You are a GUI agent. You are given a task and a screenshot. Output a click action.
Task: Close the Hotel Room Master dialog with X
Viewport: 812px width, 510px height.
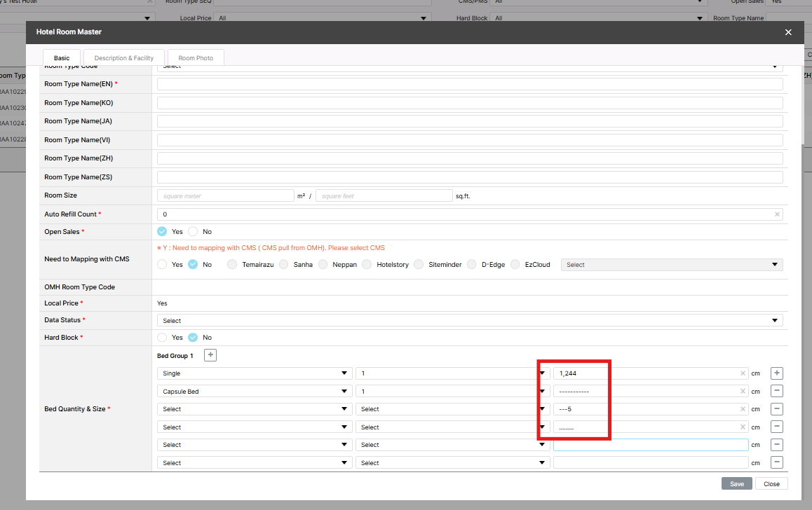pos(788,32)
